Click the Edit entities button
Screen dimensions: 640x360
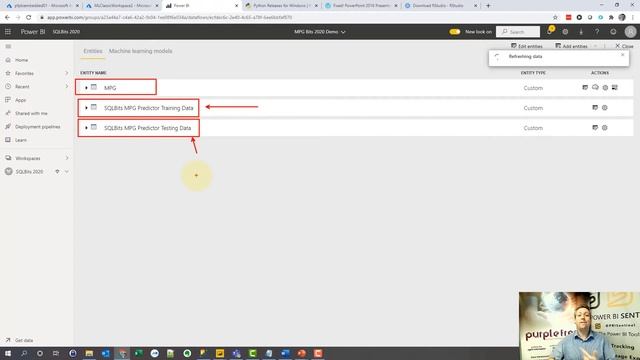pos(527,46)
